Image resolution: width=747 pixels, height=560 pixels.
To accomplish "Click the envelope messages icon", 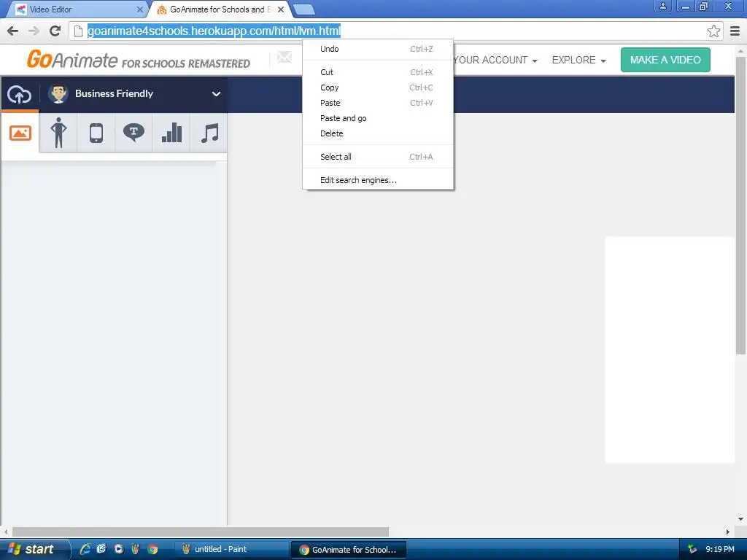I will [285, 58].
